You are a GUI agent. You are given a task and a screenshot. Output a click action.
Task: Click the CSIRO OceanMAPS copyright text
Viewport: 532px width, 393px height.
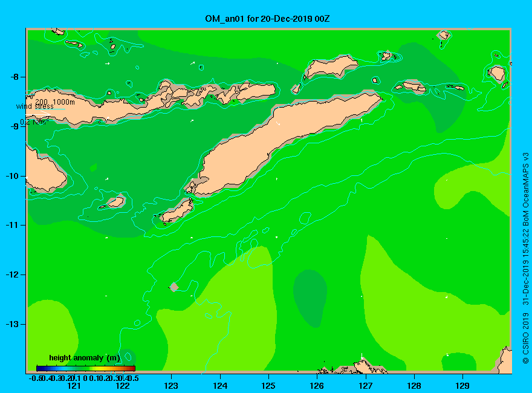coord(525,258)
